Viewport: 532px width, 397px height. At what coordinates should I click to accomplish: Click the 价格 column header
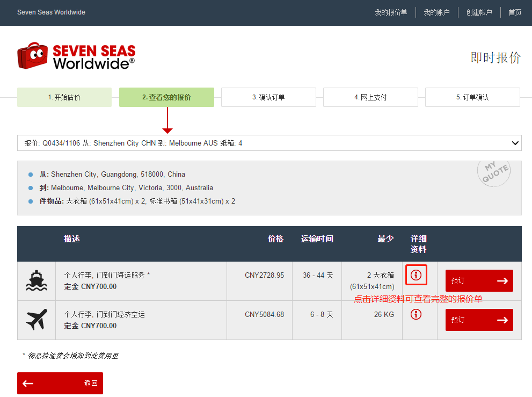(x=275, y=239)
